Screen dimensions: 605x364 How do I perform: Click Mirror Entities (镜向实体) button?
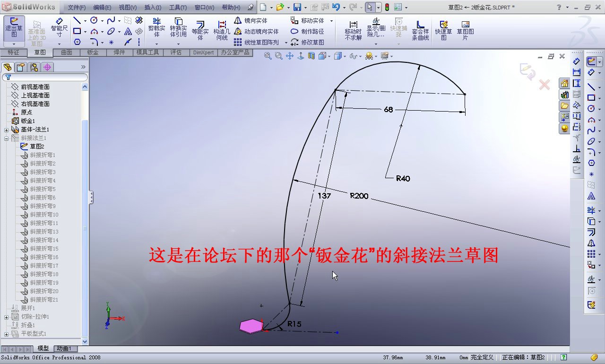251,21
